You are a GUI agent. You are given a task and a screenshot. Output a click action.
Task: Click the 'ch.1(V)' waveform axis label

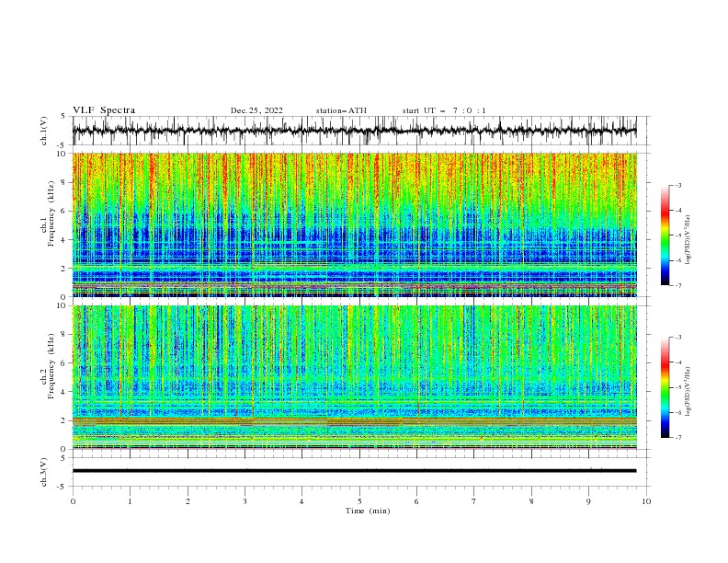tap(44, 131)
